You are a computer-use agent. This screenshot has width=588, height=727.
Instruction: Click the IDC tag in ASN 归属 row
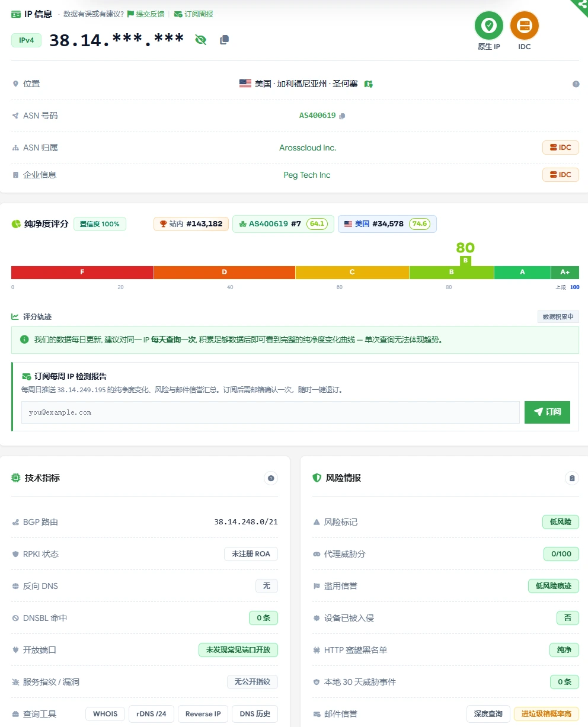tap(561, 148)
